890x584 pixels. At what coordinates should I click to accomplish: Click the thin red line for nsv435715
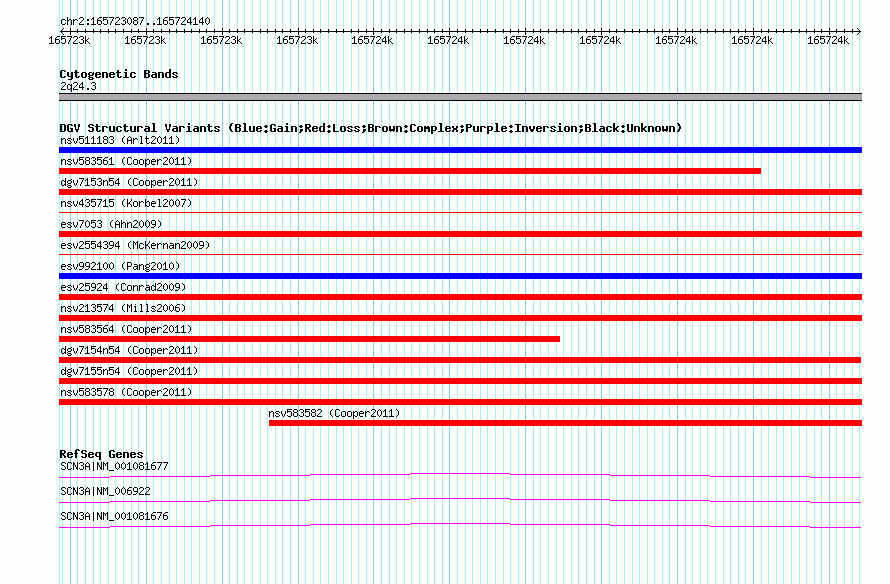pos(460,213)
